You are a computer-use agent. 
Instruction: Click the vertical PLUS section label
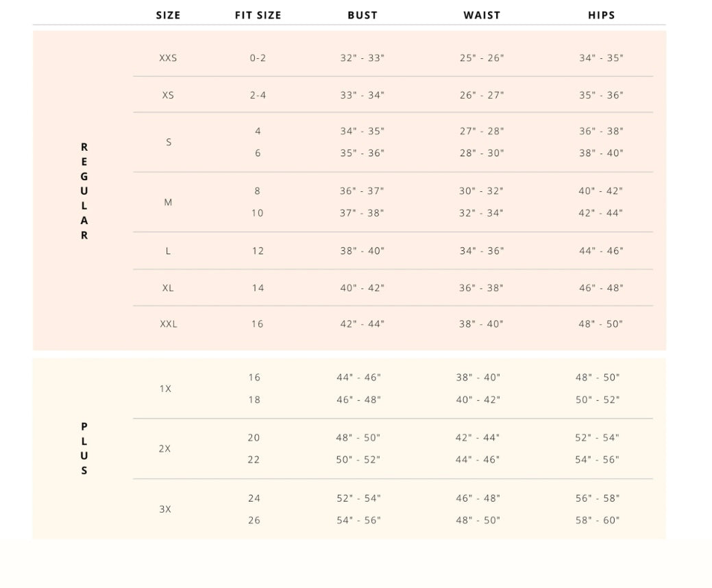click(84, 448)
